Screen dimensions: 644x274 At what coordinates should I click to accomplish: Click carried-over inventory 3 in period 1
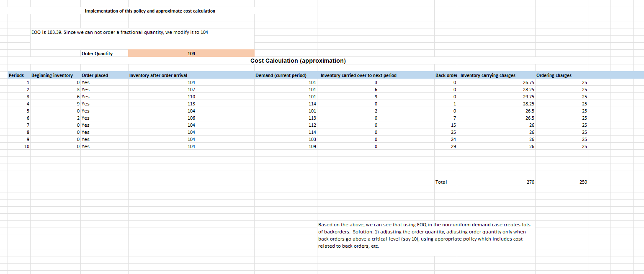tap(376, 82)
